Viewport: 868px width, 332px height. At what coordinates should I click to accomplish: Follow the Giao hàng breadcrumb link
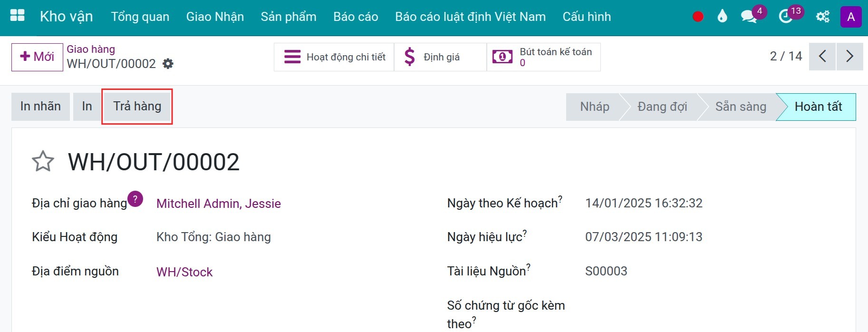tap(91, 49)
